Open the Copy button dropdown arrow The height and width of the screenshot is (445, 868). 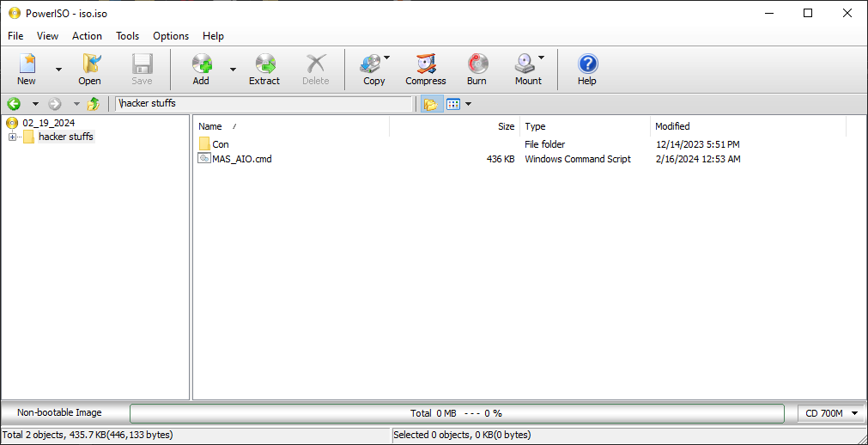click(x=387, y=57)
